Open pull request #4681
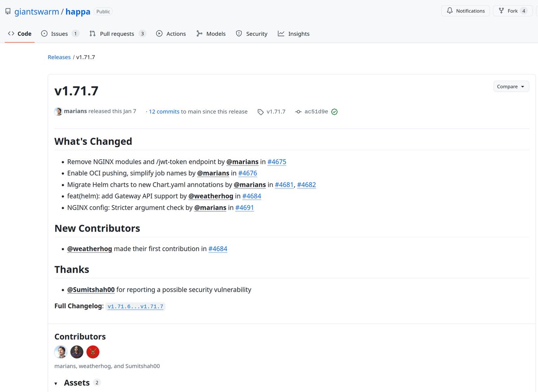Image resolution: width=538 pixels, height=392 pixels. 284,184
